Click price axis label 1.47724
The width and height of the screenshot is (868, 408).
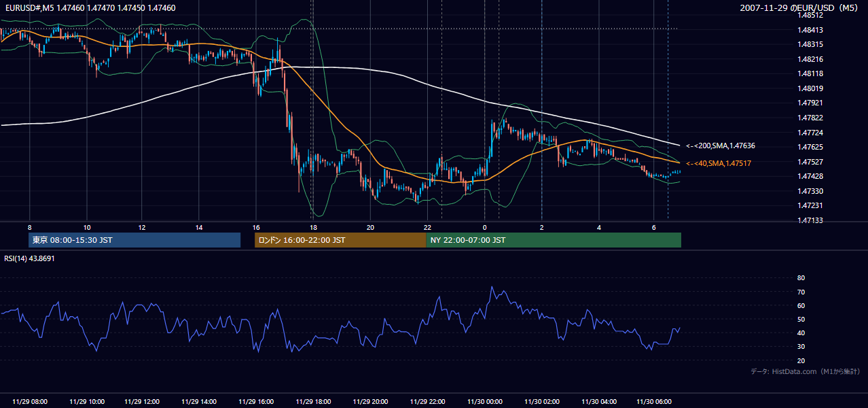(x=810, y=132)
